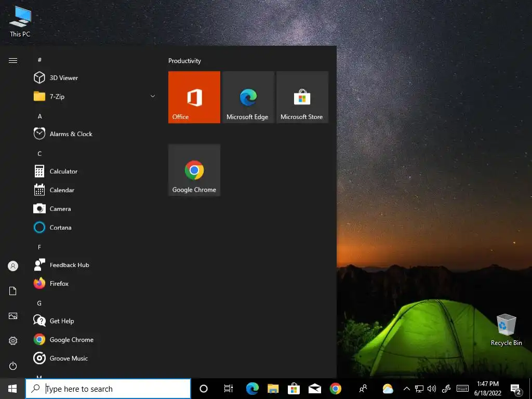The height and width of the screenshot is (399, 532).
Task: Click the taskbar search box
Action: (x=108, y=389)
